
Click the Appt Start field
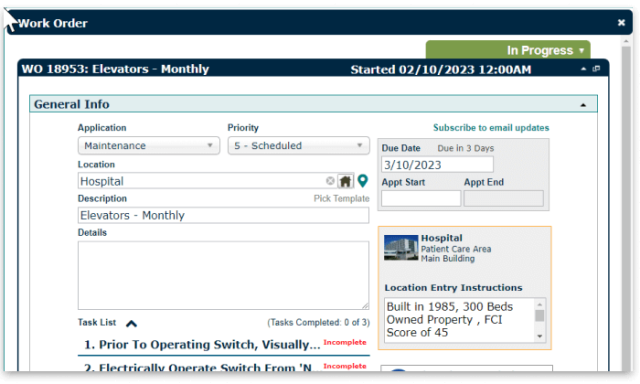point(421,199)
